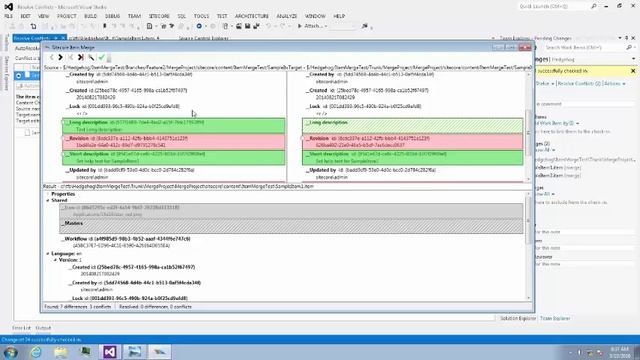
Task: Switch to Visual Studio taskbar button
Action: coord(110,351)
